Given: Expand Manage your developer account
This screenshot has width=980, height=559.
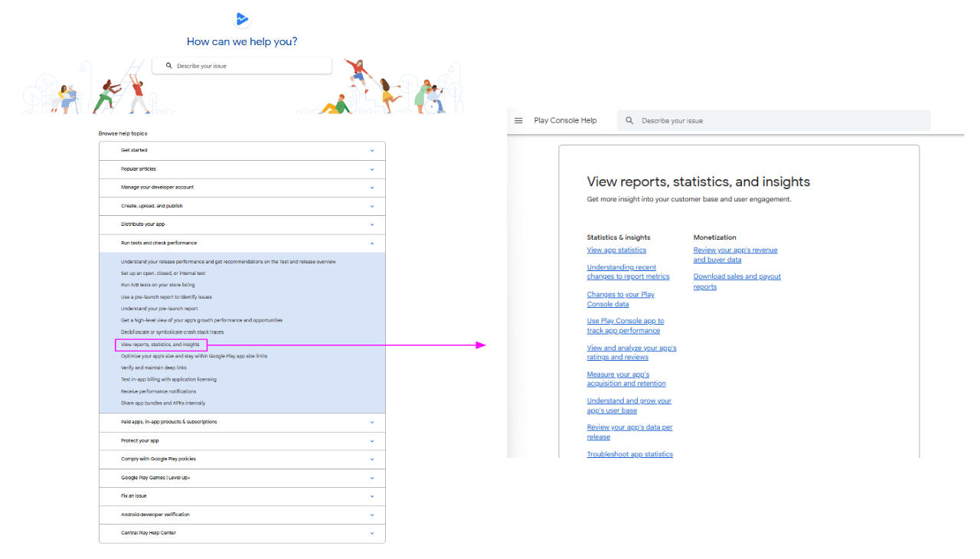Looking at the screenshot, I should tap(242, 188).
